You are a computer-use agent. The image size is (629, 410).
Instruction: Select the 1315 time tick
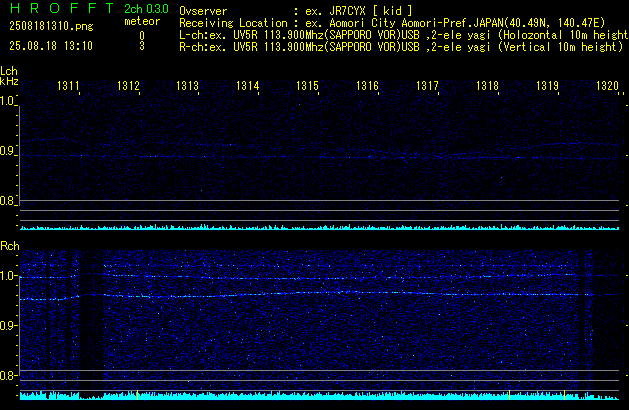pyautogui.click(x=307, y=86)
